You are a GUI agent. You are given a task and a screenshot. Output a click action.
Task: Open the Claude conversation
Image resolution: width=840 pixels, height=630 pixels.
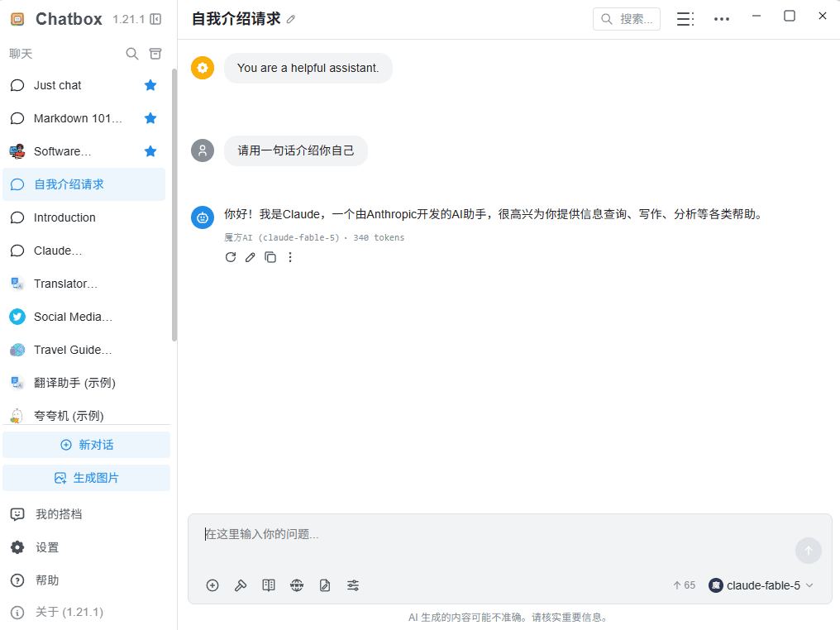tap(84, 251)
